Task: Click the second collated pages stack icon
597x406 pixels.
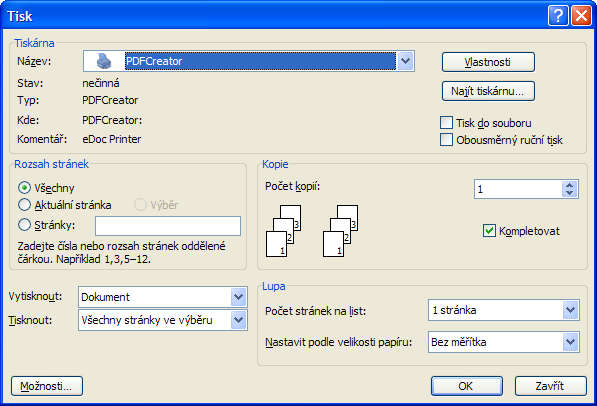Action: tap(341, 231)
